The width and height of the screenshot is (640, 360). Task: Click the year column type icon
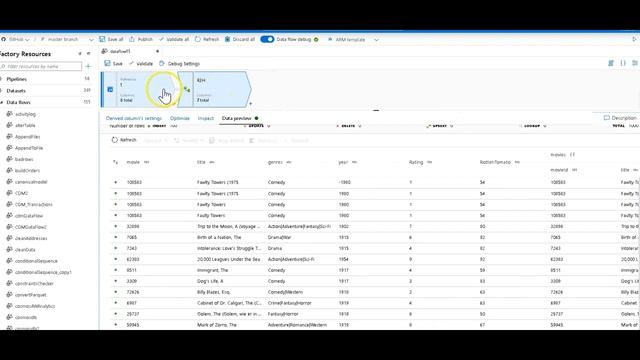point(354,162)
